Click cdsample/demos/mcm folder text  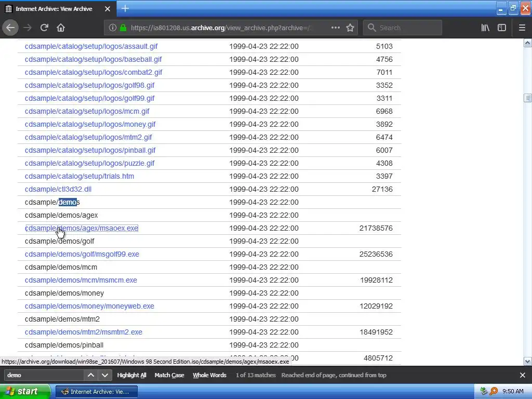pos(61,267)
